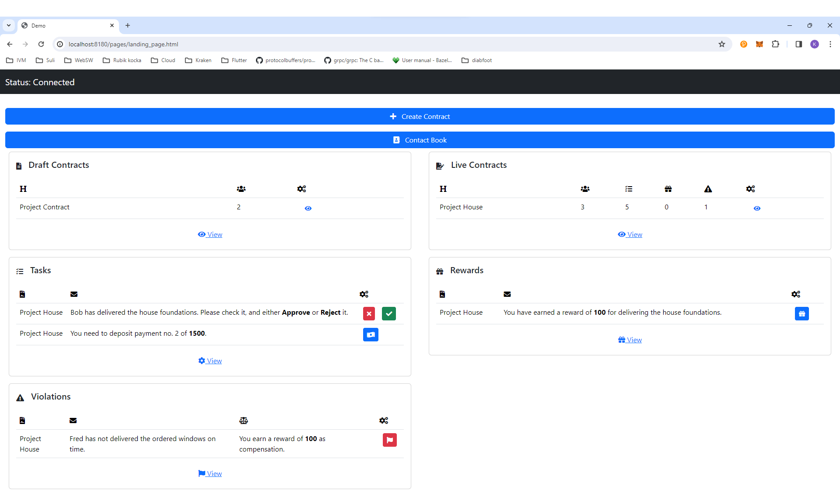Open the MetaMask fox extension icon
Viewport: 840px width, 504px height.
pyautogui.click(x=759, y=44)
